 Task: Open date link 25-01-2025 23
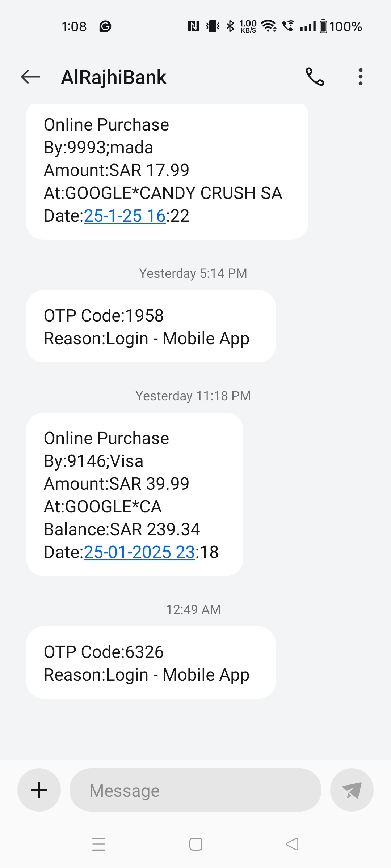coord(139,552)
